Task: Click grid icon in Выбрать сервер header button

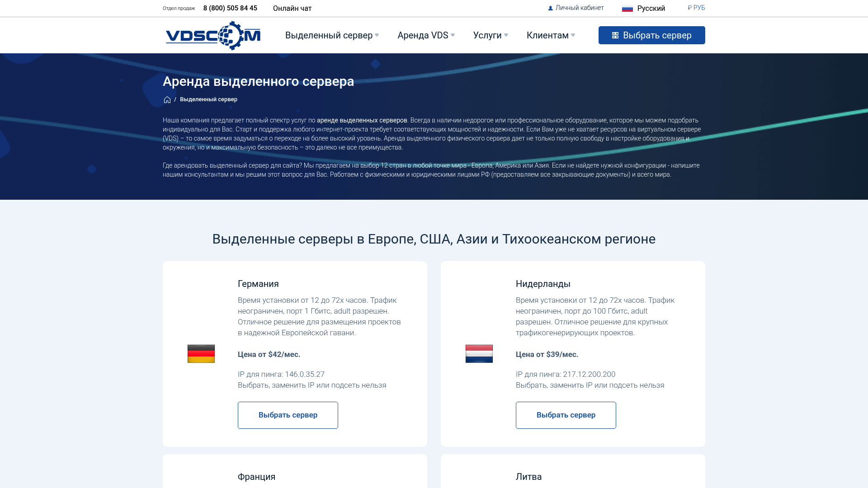Action: click(x=615, y=35)
